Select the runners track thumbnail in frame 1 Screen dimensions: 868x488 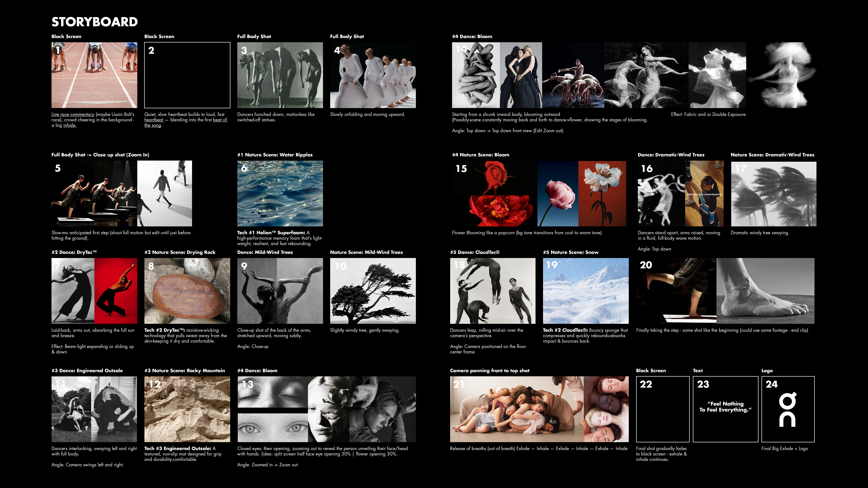tap(94, 75)
